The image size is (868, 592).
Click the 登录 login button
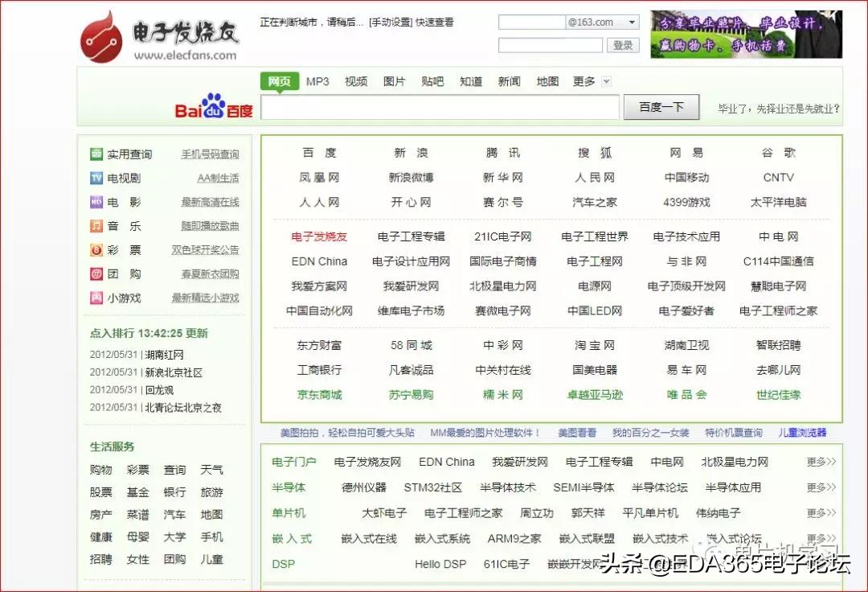(623, 45)
